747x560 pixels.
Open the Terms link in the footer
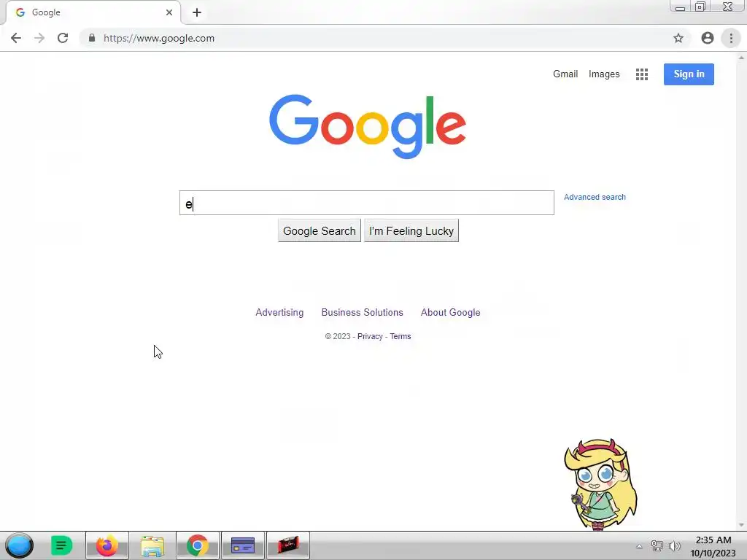(400, 336)
